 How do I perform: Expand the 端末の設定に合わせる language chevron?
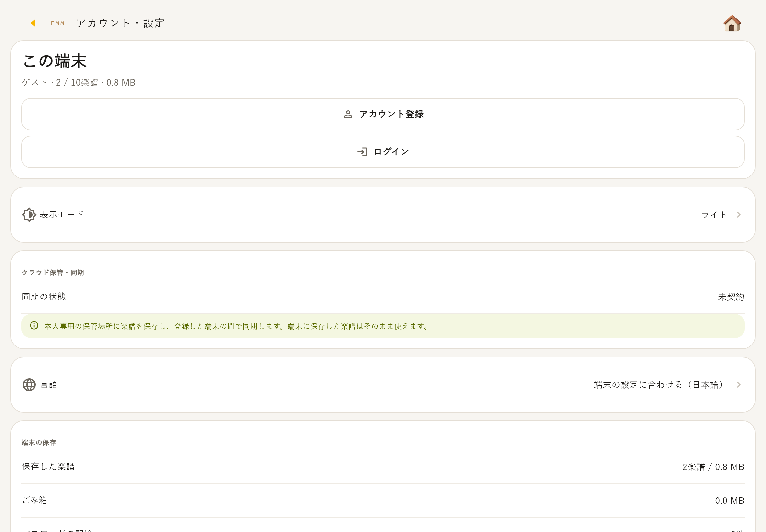(x=739, y=385)
